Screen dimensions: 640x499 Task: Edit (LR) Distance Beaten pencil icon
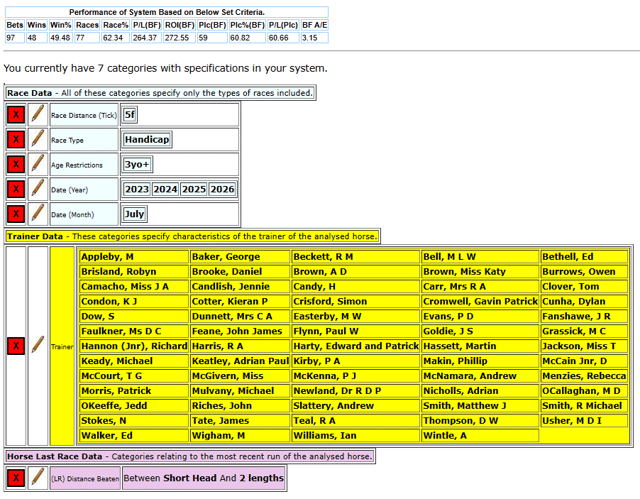click(38, 478)
